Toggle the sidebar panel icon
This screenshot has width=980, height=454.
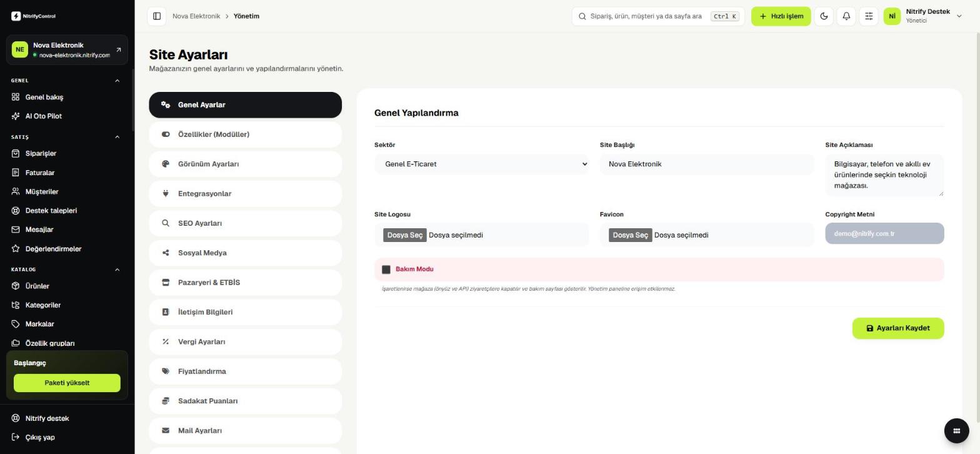point(157,16)
